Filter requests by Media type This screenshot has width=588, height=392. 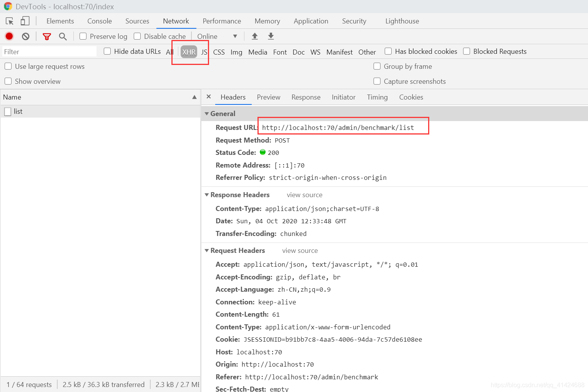pyautogui.click(x=257, y=52)
